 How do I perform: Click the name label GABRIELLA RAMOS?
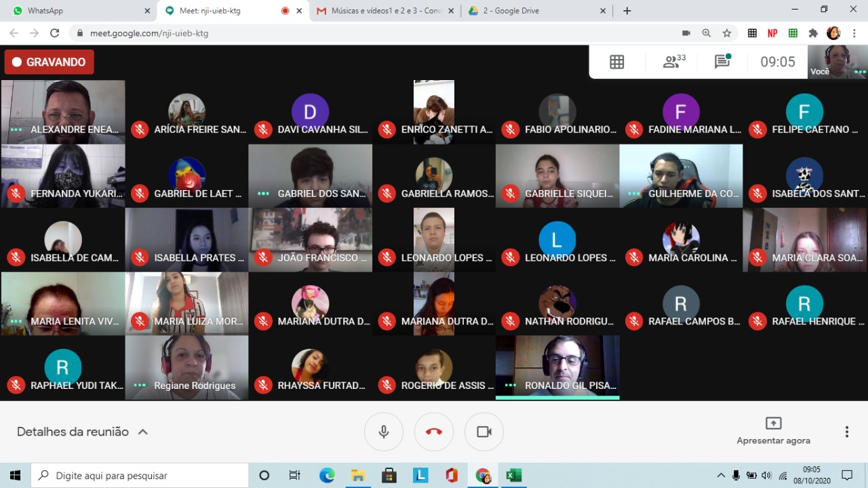coord(448,193)
